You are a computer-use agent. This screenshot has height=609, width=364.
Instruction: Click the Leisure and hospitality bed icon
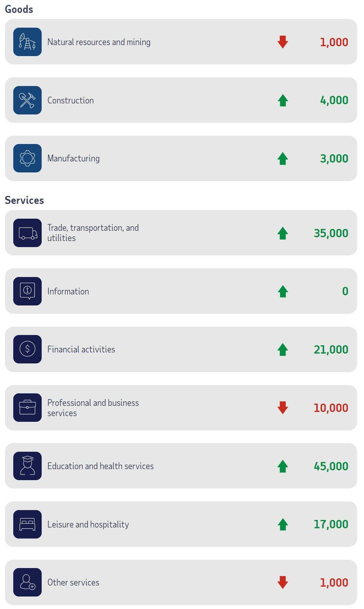[x=27, y=524]
